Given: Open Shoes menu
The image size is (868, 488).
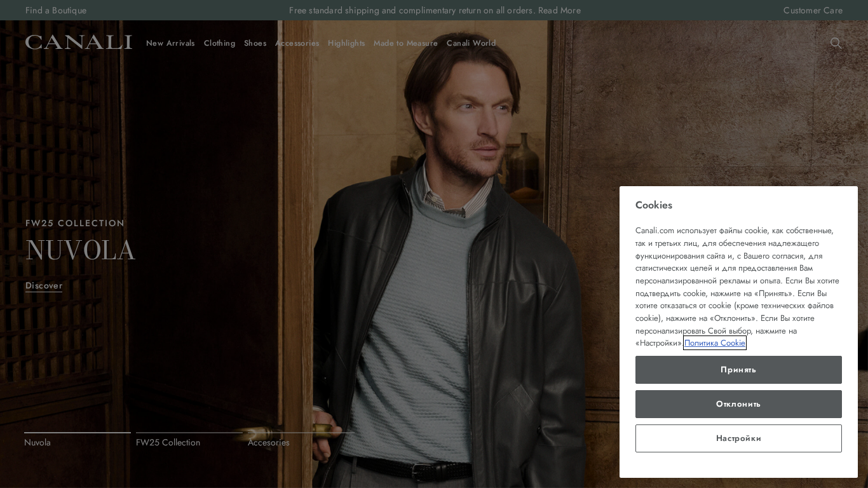Looking at the screenshot, I should pyautogui.click(x=255, y=43).
